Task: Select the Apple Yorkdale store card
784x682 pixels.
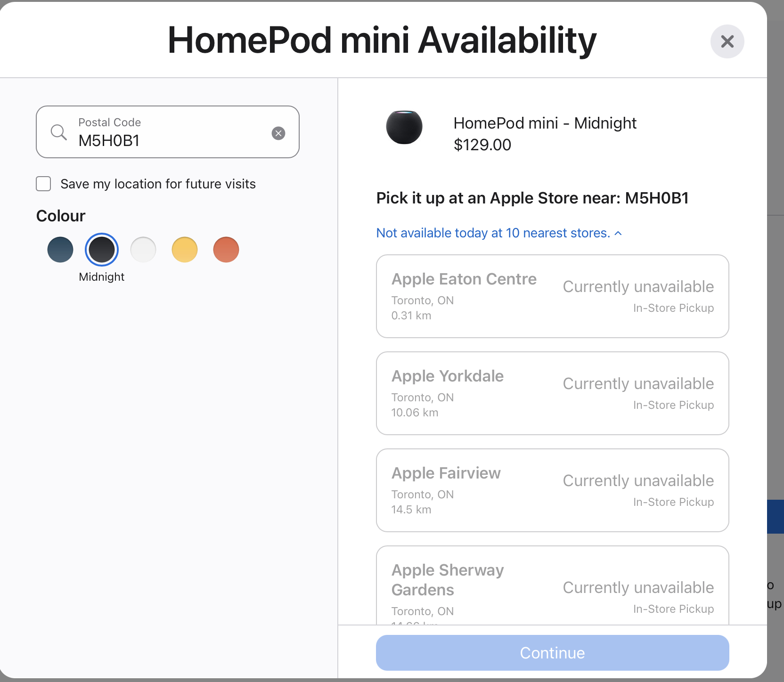Action: 553,393
